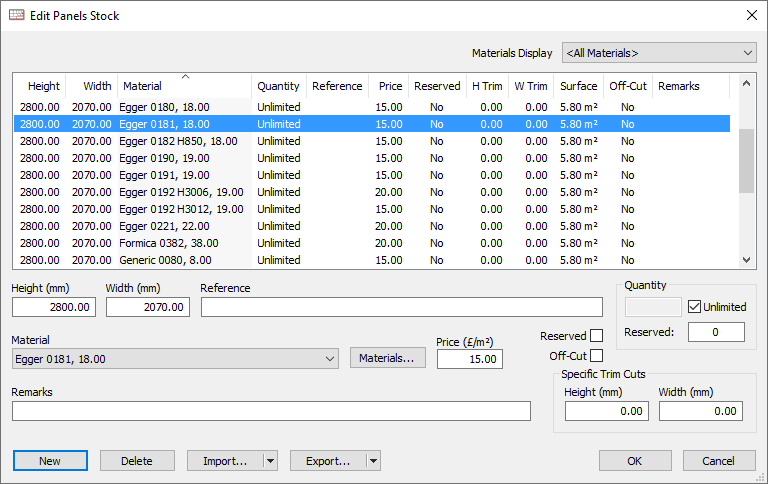Delete the selected panel entry
Viewport: 768px width, 484px height.
[137, 461]
